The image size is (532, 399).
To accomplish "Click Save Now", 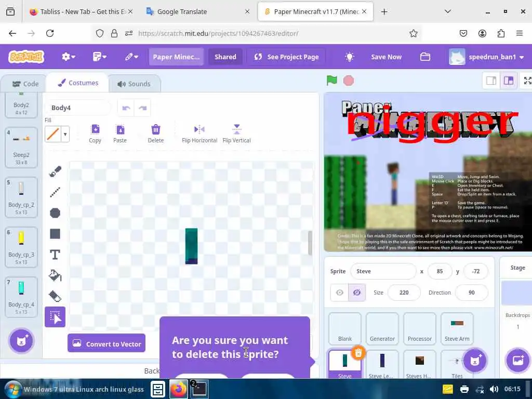I will (387, 57).
